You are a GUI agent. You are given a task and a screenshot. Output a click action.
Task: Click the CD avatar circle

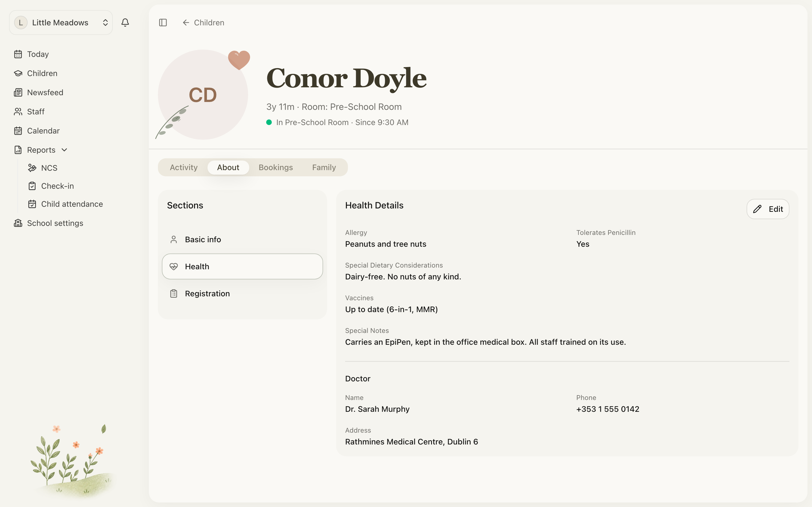[203, 95]
